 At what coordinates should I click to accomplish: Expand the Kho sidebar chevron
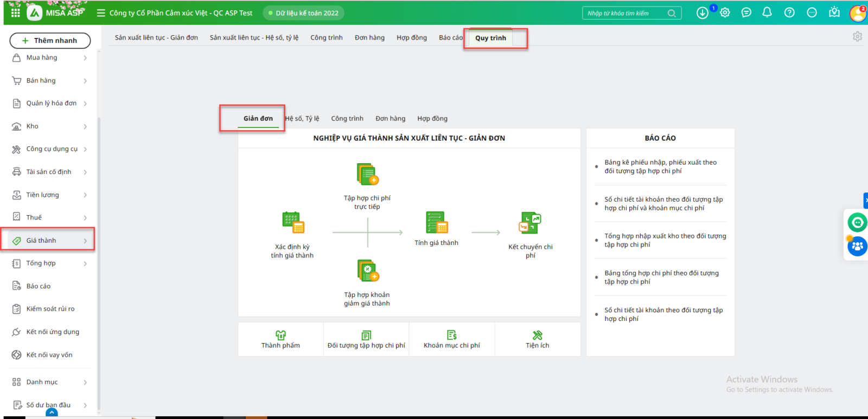(x=85, y=126)
